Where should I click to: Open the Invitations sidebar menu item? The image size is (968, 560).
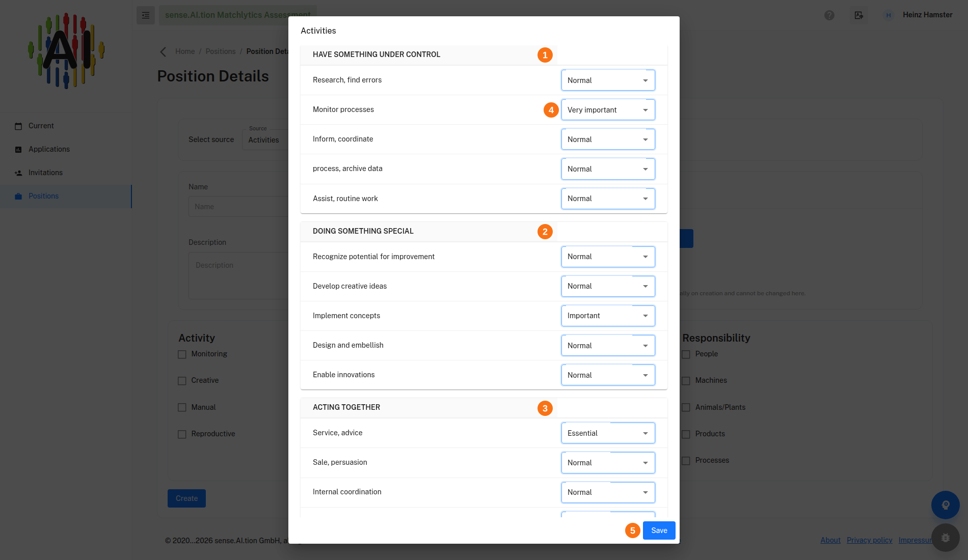[66, 173]
